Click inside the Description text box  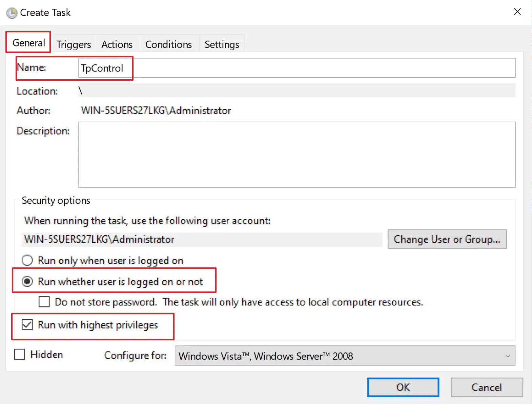point(296,155)
